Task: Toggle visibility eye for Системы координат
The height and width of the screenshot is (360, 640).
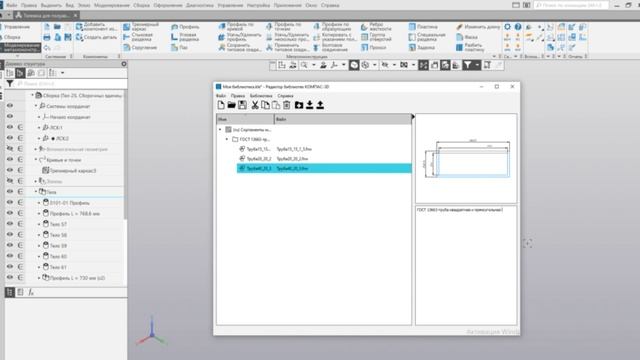Action: pyautogui.click(x=10, y=106)
